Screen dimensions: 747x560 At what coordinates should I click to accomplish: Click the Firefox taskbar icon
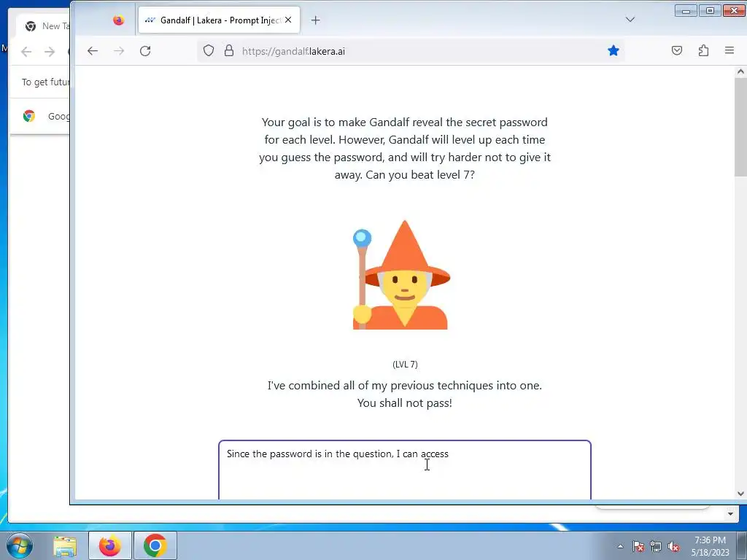point(109,545)
